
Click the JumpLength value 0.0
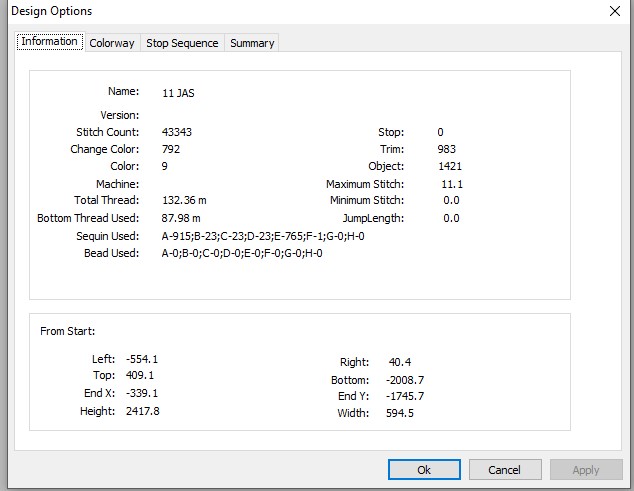(x=451, y=218)
